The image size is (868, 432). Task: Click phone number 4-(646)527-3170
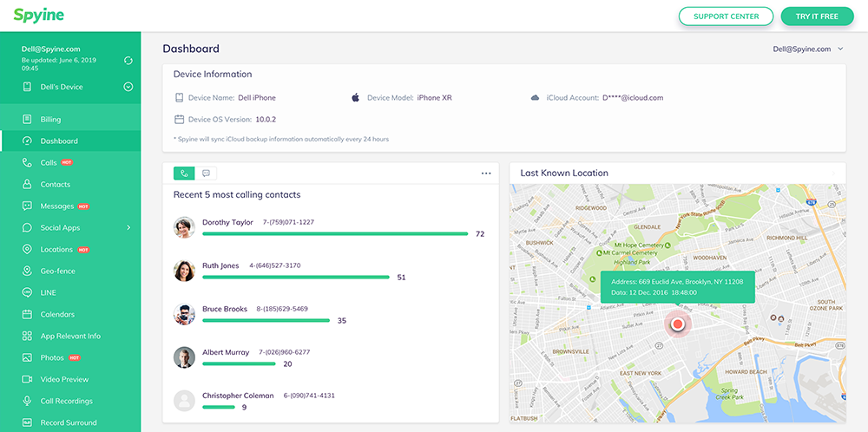(274, 265)
